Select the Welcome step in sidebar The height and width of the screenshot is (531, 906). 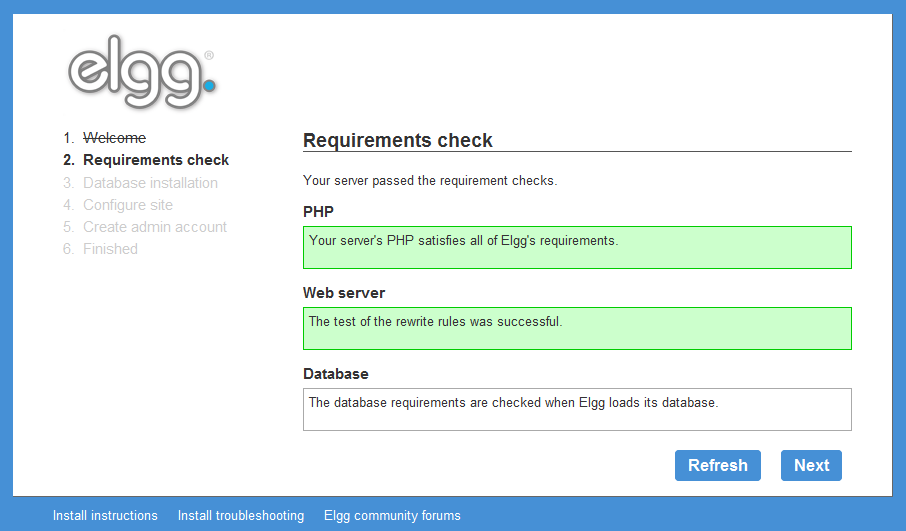coord(114,138)
